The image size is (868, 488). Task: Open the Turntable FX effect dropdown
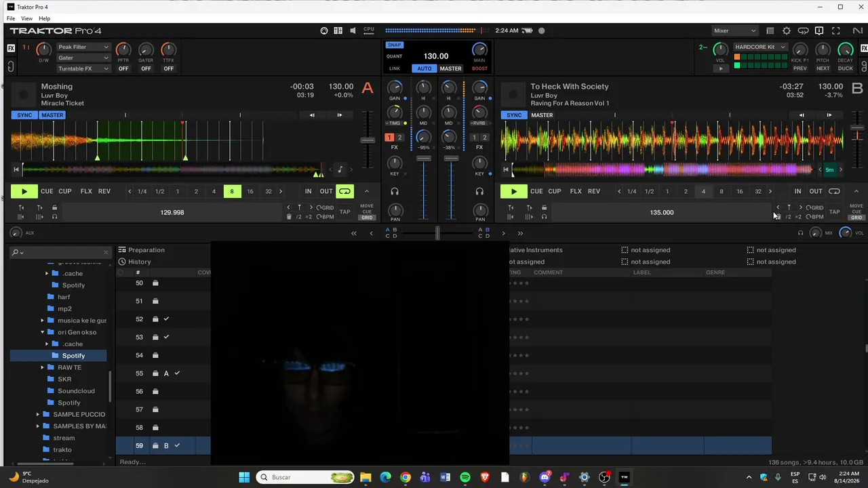coord(83,68)
